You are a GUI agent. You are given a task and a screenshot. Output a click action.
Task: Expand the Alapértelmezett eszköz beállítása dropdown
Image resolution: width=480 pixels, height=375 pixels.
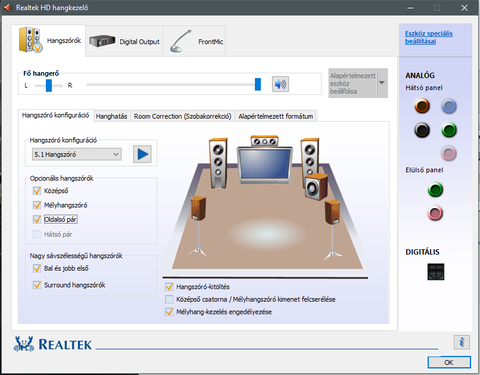coord(382,83)
